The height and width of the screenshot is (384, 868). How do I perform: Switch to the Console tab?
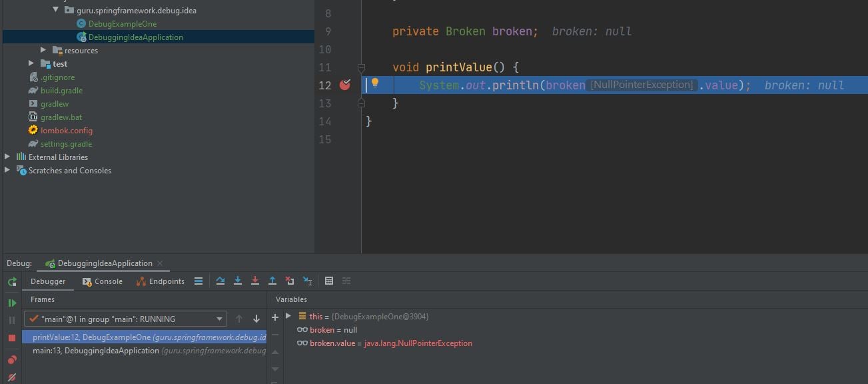coord(103,281)
